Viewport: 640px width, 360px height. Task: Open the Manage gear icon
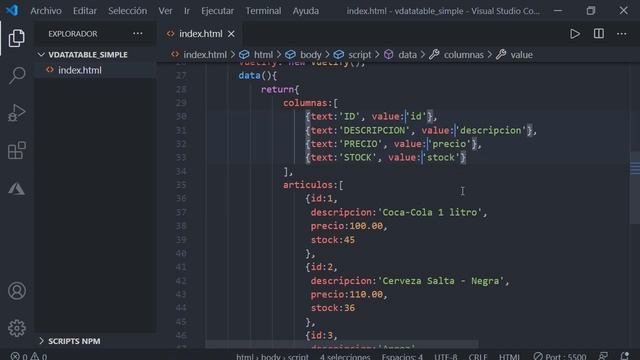(x=17, y=328)
